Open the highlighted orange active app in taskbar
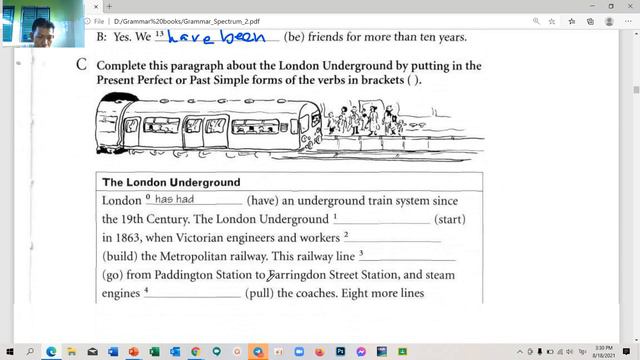This screenshot has height=360, width=640. 258,351
